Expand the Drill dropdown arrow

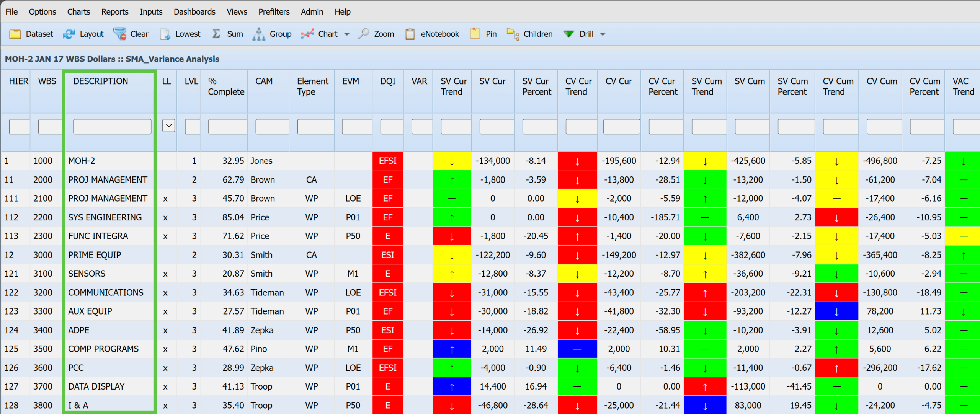[603, 34]
